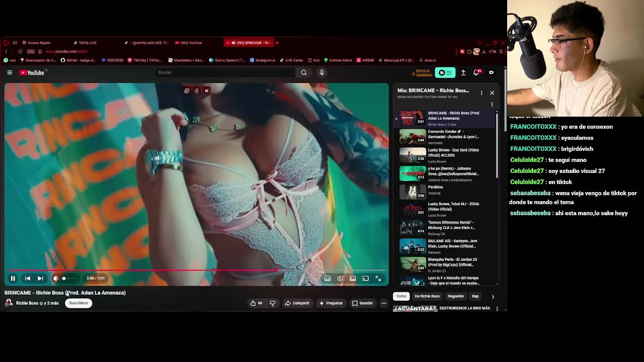Open Linktree Admin bookmark

pyautogui.click(x=338, y=60)
